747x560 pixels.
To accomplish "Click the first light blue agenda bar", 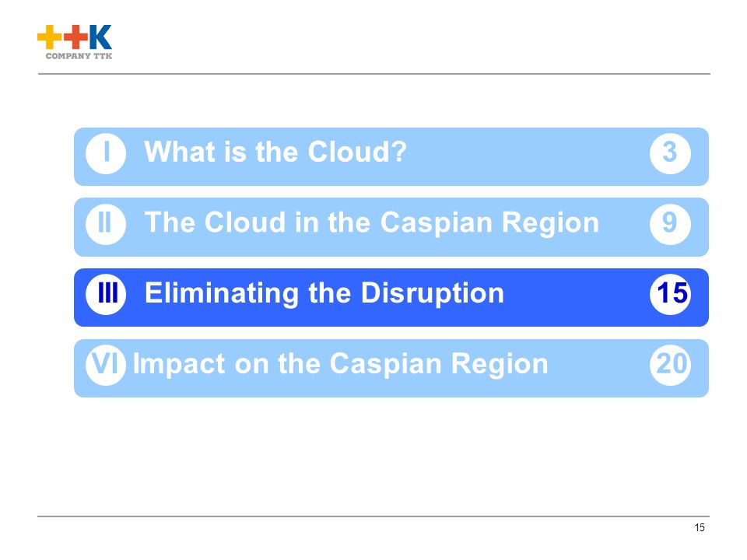I will click(391, 156).
